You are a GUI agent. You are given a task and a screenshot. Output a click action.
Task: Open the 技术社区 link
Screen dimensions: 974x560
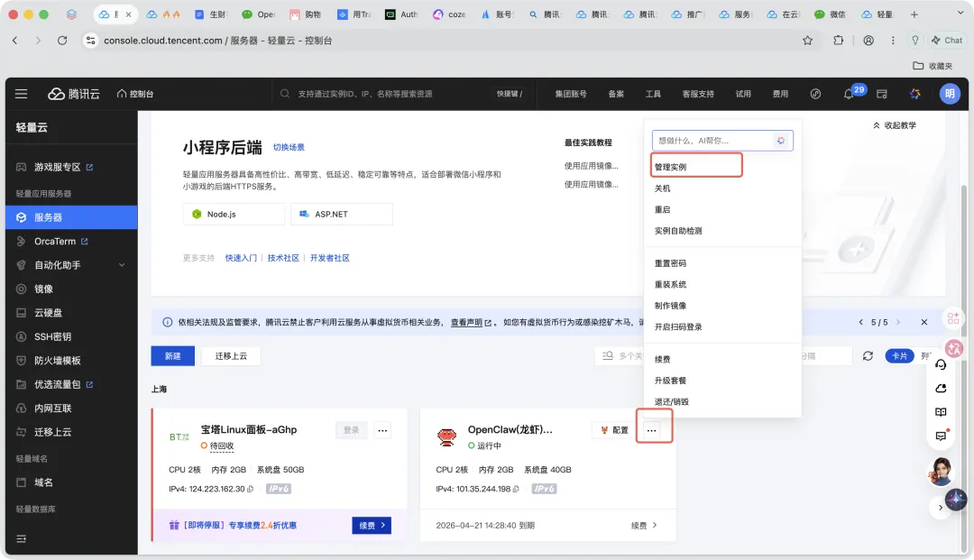(x=283, y=258)
